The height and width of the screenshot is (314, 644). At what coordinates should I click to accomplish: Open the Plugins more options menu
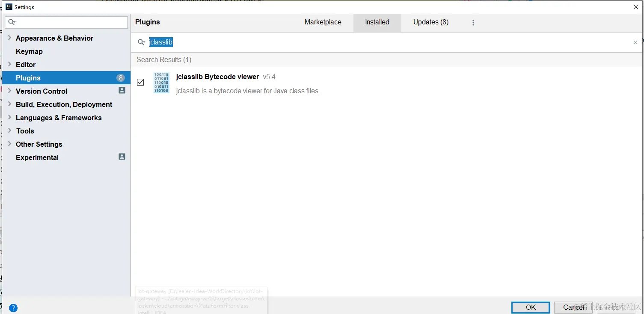473,23
